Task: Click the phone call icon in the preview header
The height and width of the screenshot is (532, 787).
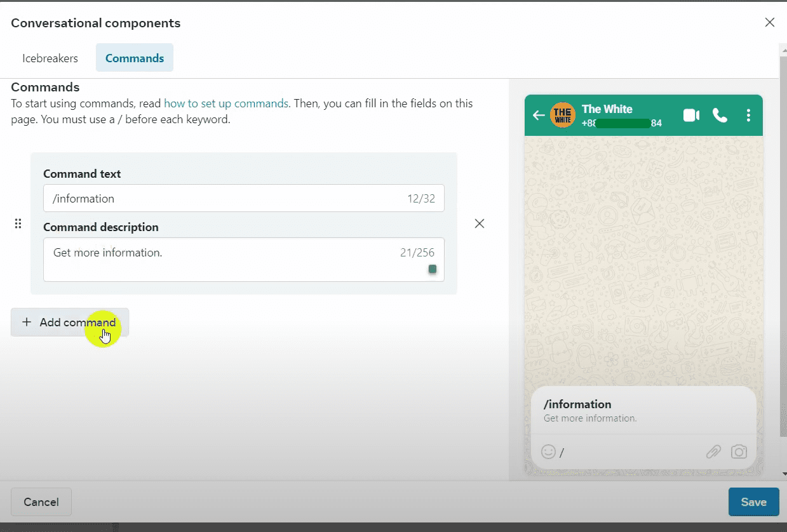Action: [x=720, y=116]
